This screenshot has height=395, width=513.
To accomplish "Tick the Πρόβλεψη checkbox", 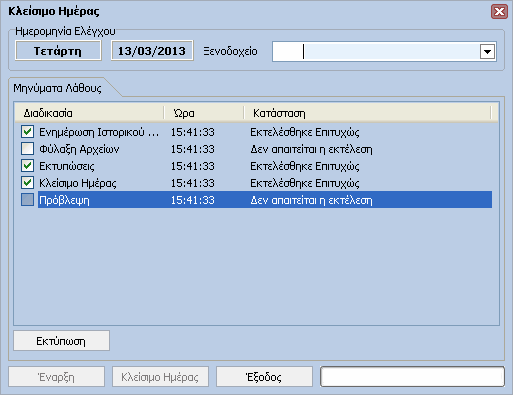I will (x=27, y=200).
